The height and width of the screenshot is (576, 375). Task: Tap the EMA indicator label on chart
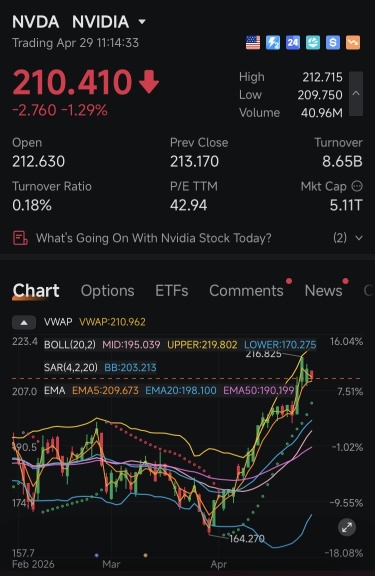click(x=55, y=390)
